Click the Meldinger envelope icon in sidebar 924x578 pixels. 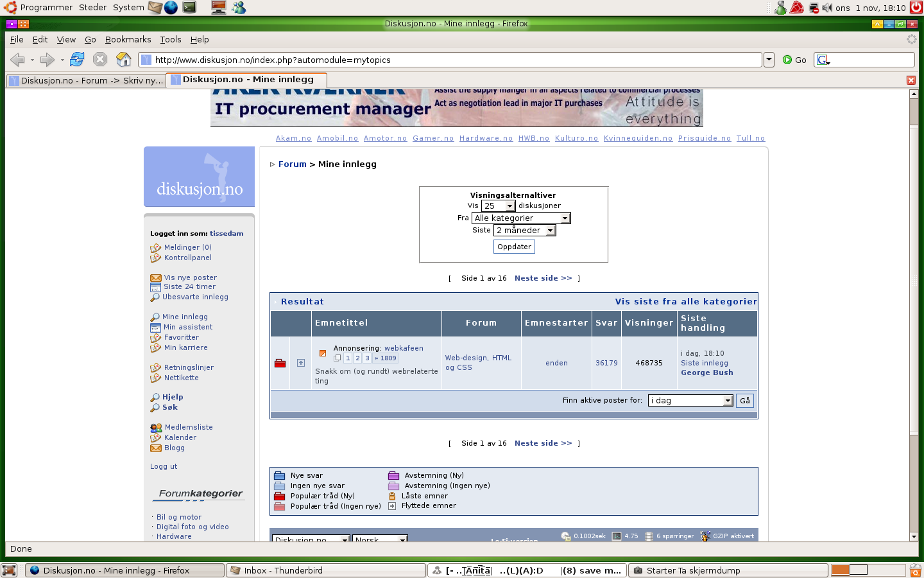[x=155, y=248]
